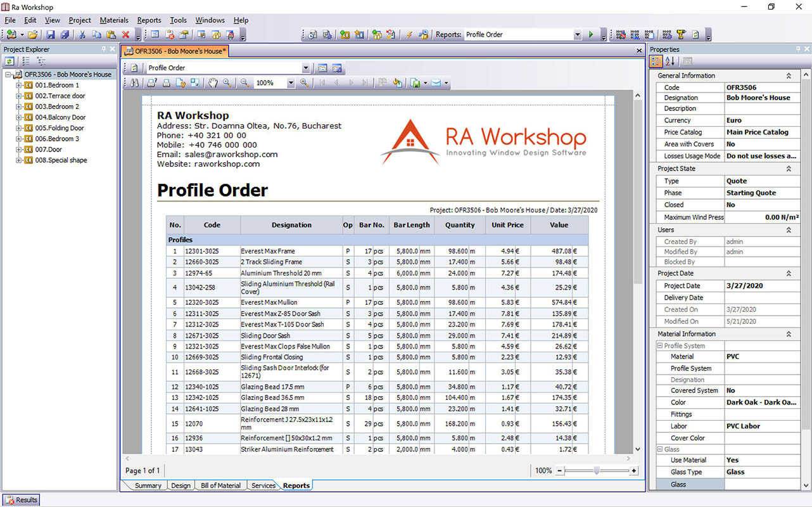Collapse the General Information properties section

(x=789, y=76)
